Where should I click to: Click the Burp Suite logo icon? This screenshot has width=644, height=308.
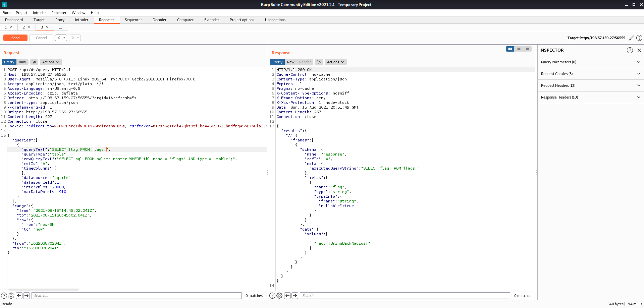tap(4, 5)
